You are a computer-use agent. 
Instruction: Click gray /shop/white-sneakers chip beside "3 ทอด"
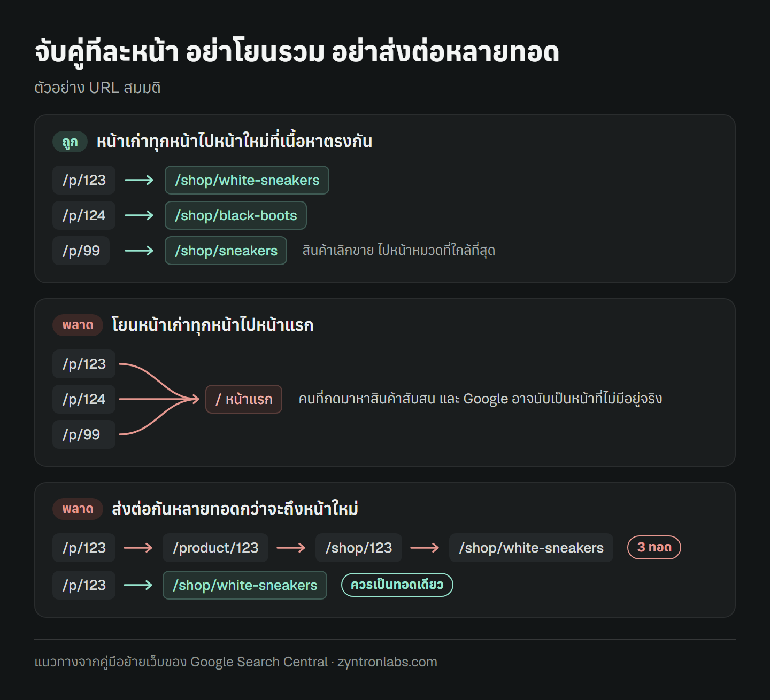[x=531, y=548]
